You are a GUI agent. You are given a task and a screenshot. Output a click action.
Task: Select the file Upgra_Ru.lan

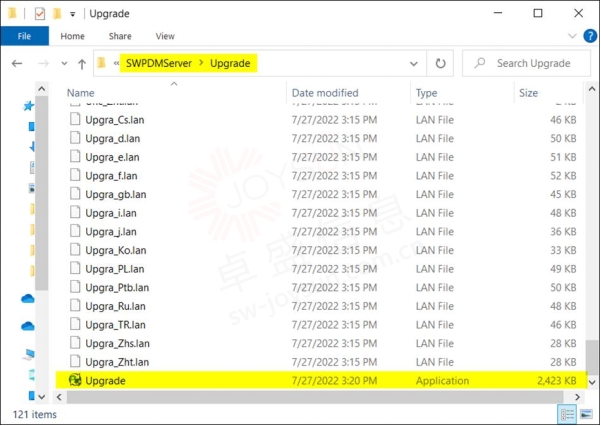point(115,306)
